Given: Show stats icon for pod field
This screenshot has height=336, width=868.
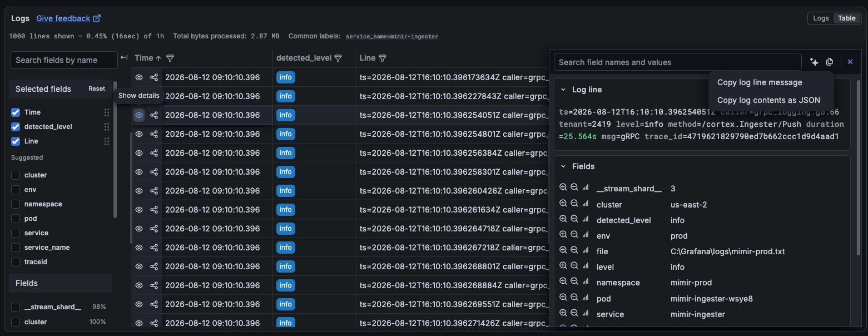Looking at the screenshot, I should 586,298.
